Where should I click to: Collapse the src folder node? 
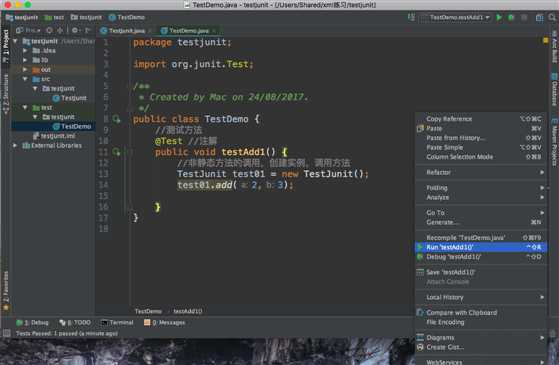tap(25, 79)
